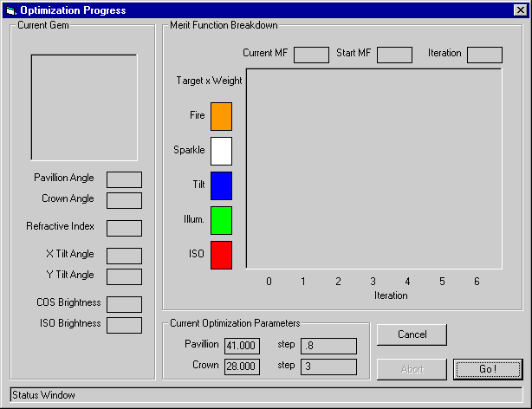Click the 'Target x Weight' label

[209, 81]
